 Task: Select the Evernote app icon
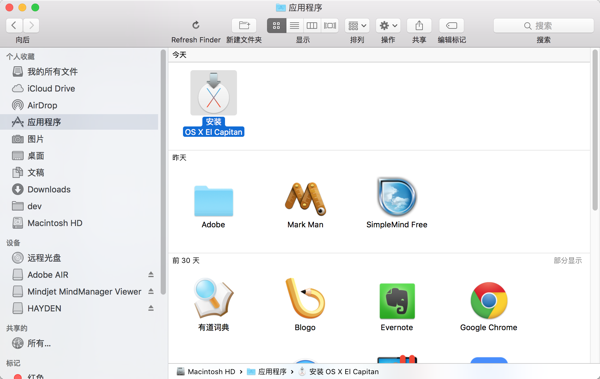397,301
